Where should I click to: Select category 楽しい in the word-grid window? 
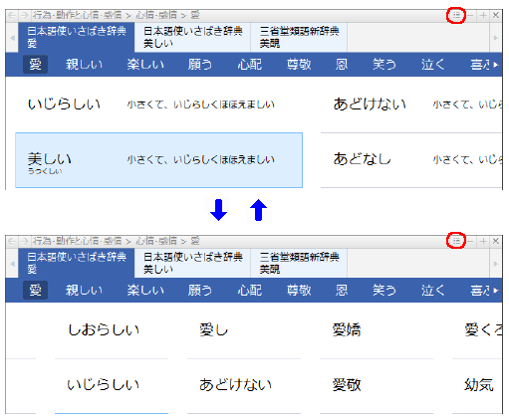145,291
